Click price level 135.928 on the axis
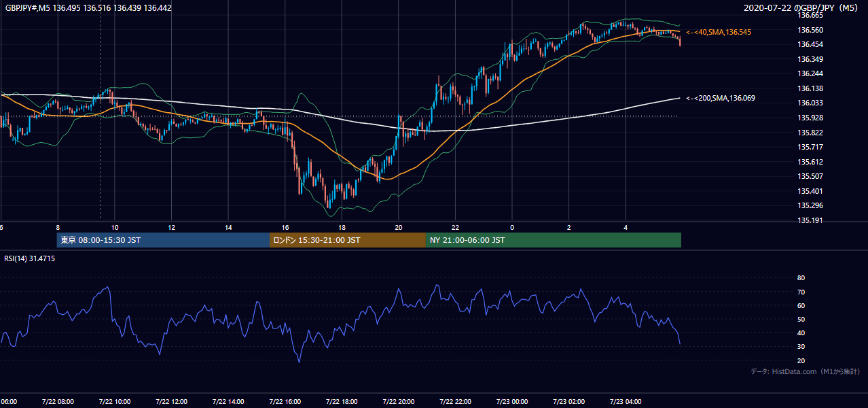This screenshot has width=868, height=408. (x=810, y=118)
